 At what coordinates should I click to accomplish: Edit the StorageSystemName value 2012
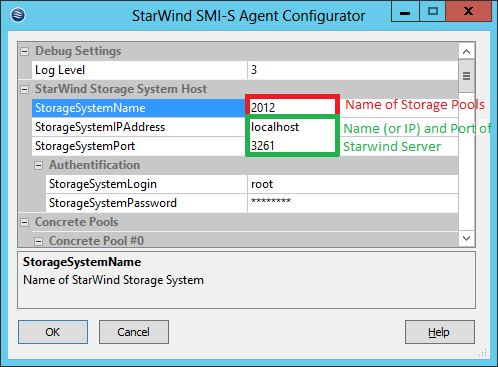coord(292,108)
